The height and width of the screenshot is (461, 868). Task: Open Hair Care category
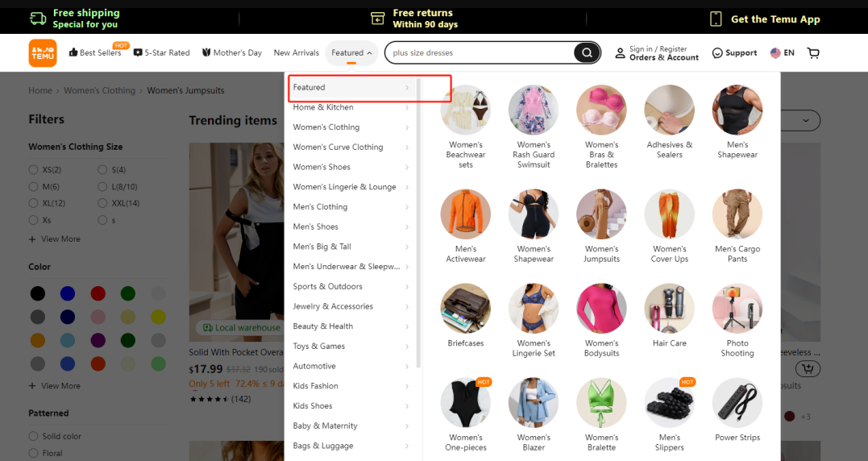(x=670, y=315)
